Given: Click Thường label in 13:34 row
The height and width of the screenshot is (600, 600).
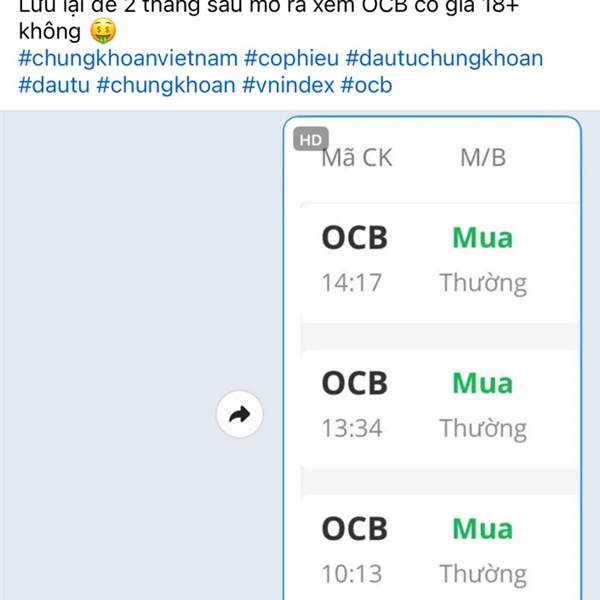Looking at the screenshot, I should (x=483, y=428).
